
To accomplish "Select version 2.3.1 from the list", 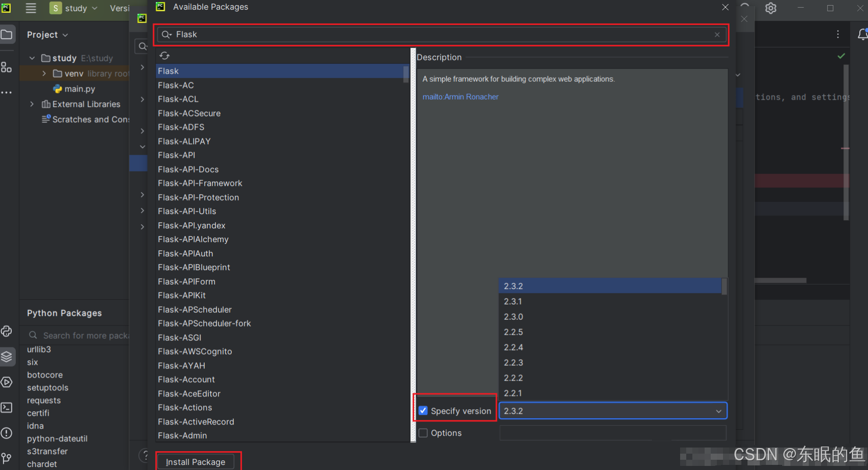I will point(610,301).
